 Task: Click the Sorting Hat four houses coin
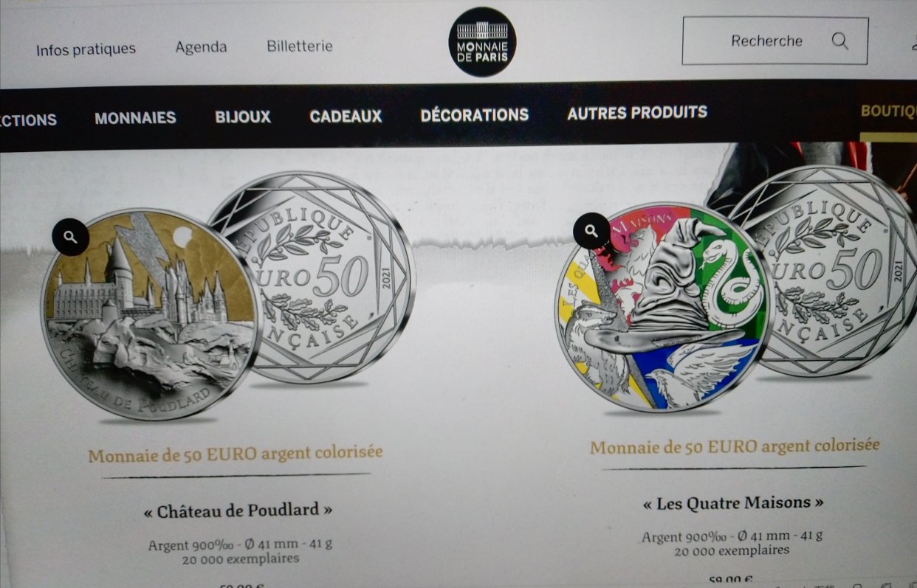(664, 308)
